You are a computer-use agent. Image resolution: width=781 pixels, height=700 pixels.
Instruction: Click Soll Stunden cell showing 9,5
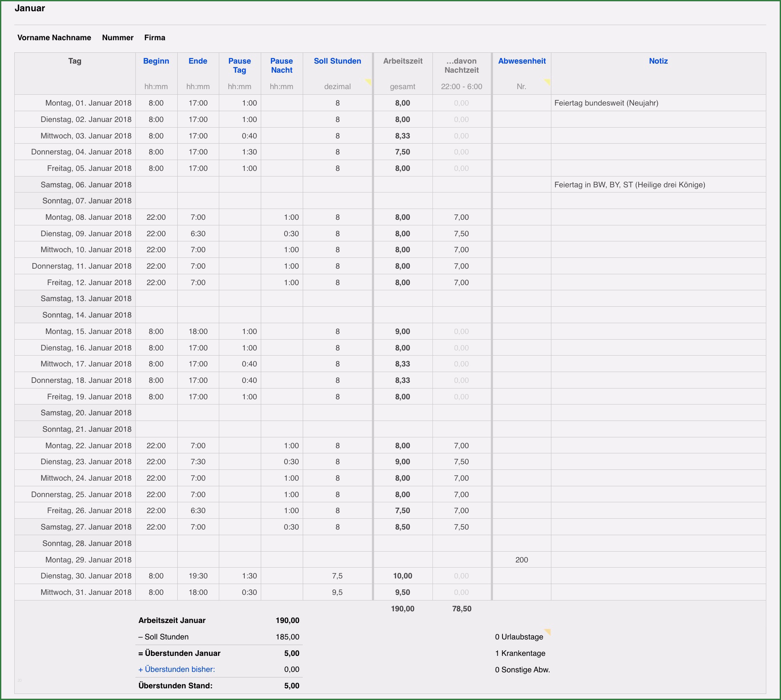click(337, 592)
